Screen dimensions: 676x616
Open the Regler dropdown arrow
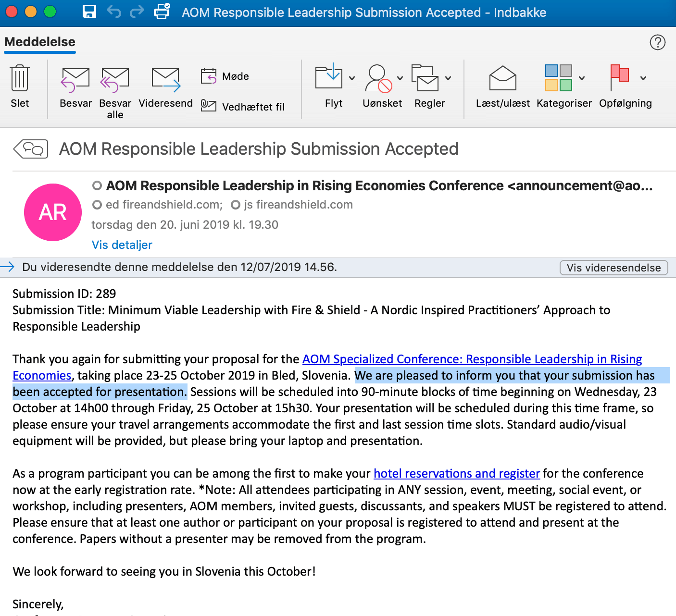tap(448, 78)
